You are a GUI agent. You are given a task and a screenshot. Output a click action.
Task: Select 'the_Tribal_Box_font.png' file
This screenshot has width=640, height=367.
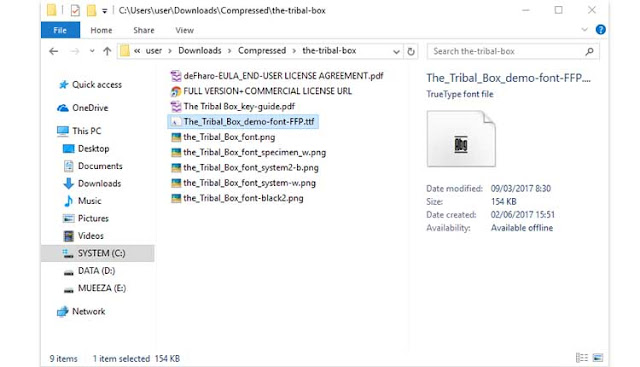[223, 137]
